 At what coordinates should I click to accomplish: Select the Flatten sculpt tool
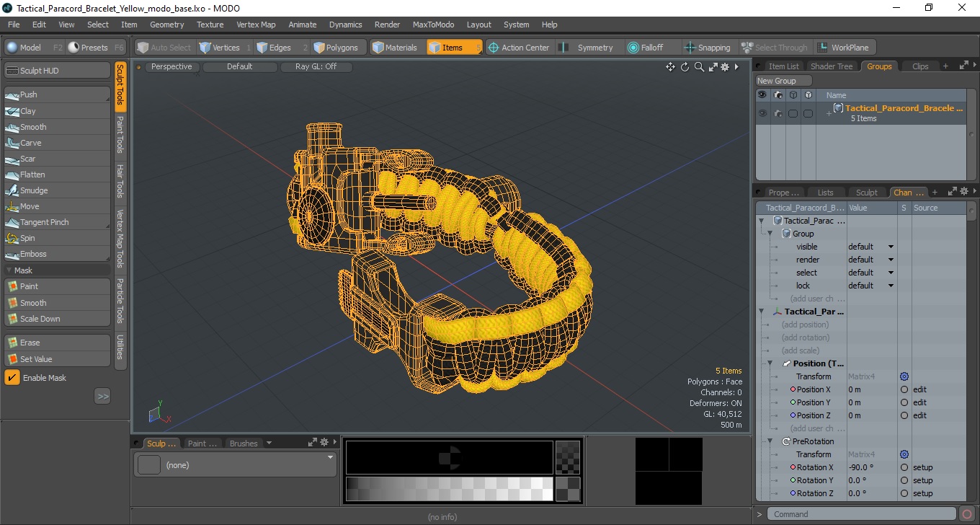57,175
